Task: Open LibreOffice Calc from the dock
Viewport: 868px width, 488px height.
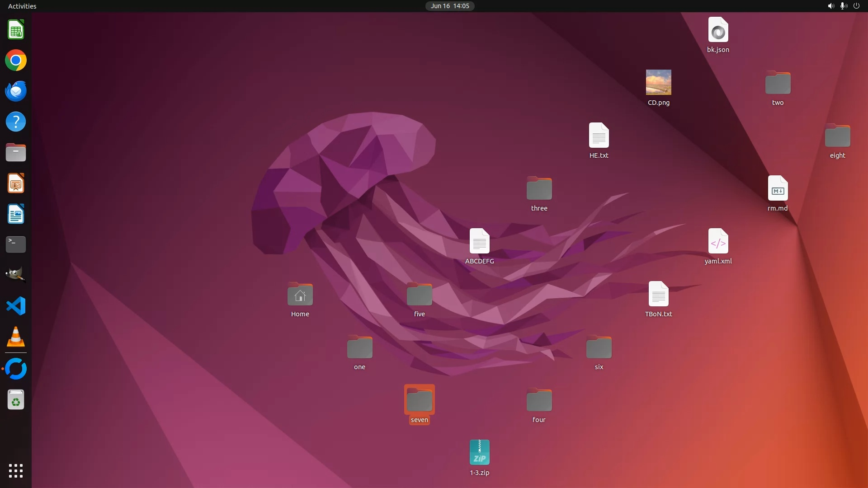Action: (x=16, y=30)
